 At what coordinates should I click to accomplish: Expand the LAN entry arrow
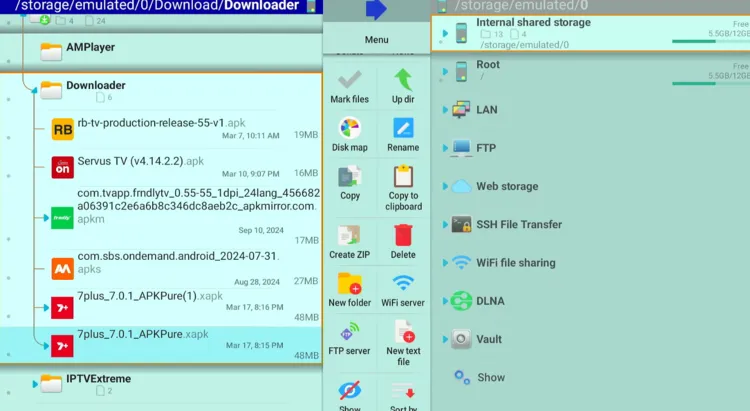click(445, 110)
